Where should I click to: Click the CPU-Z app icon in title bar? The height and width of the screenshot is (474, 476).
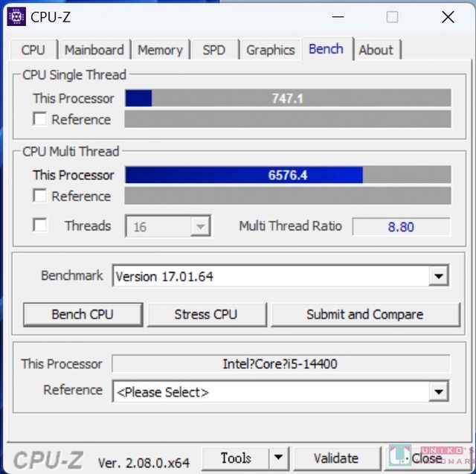coord(16,16)
